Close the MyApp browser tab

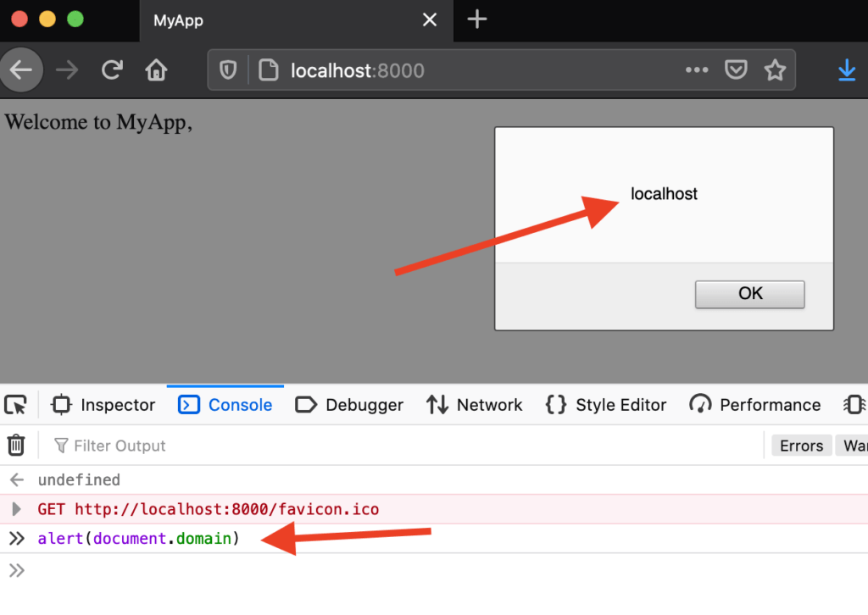click(x=430, y=19)
